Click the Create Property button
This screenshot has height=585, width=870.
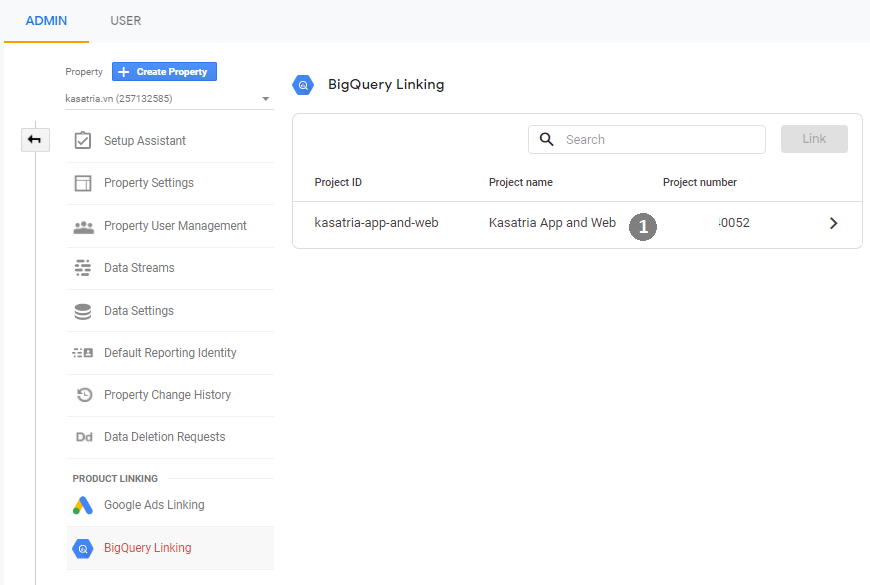point(164,72)
